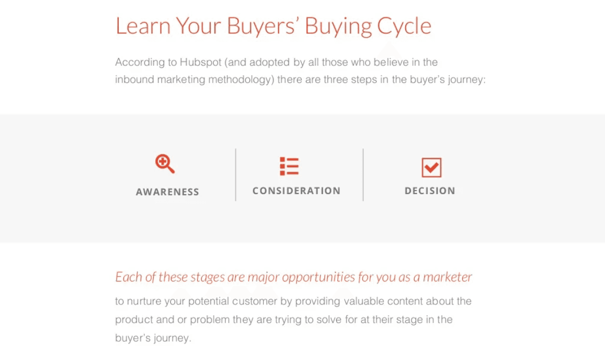
Task: Select the DECISION stage label
Action: coord(430,191)
